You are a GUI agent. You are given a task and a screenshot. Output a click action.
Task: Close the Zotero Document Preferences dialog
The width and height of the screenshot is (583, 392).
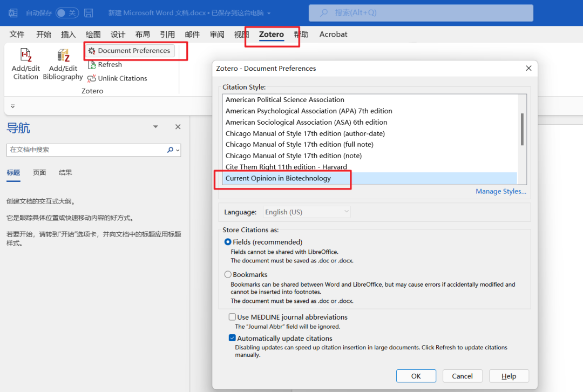(528, 69)
